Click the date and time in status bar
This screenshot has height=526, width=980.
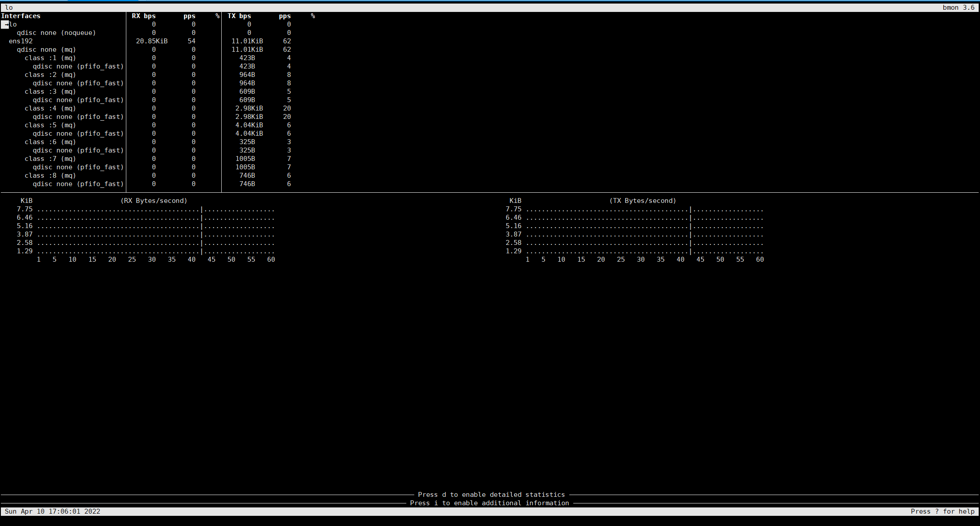(x=53, y=511)
